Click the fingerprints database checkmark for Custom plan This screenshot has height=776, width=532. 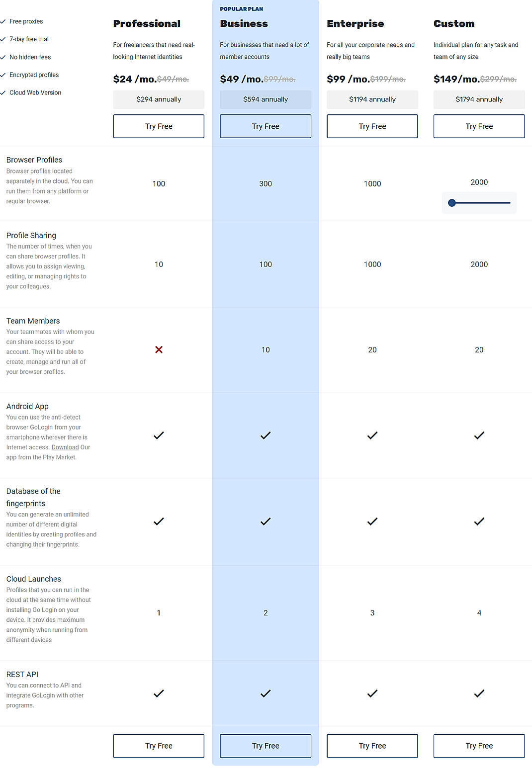point(479,521)
